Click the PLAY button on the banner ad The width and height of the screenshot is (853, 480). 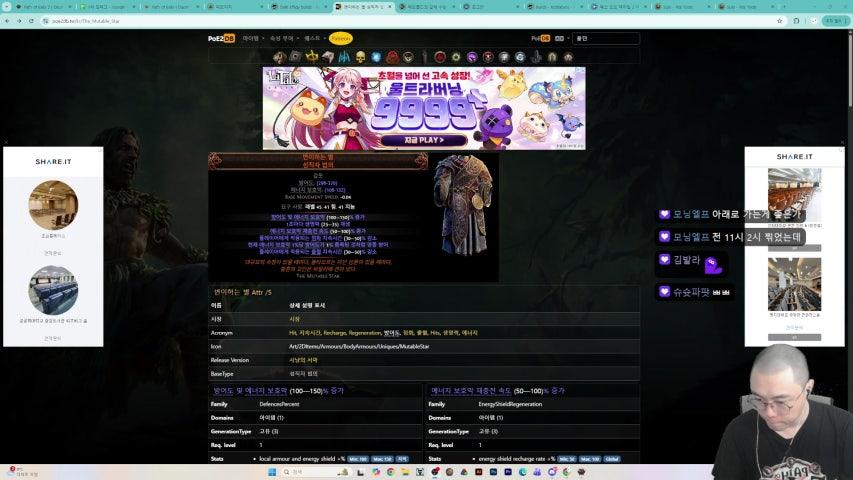424,140
